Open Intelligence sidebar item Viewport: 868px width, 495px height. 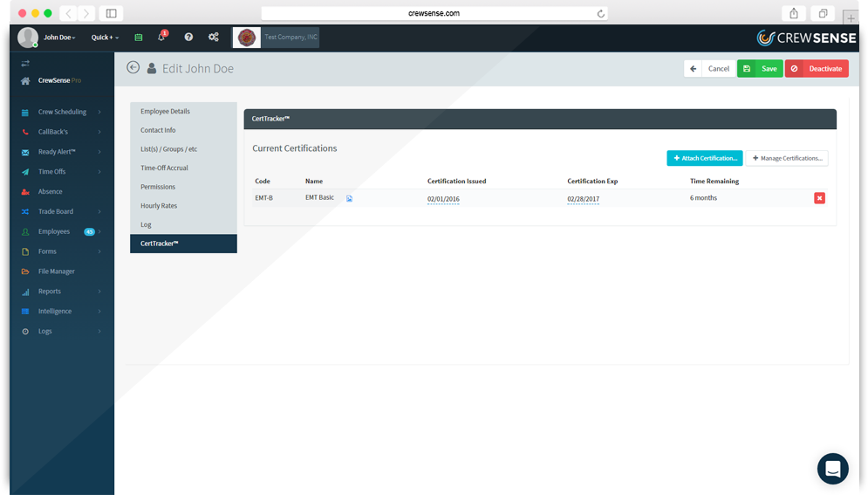coord(55,311)
